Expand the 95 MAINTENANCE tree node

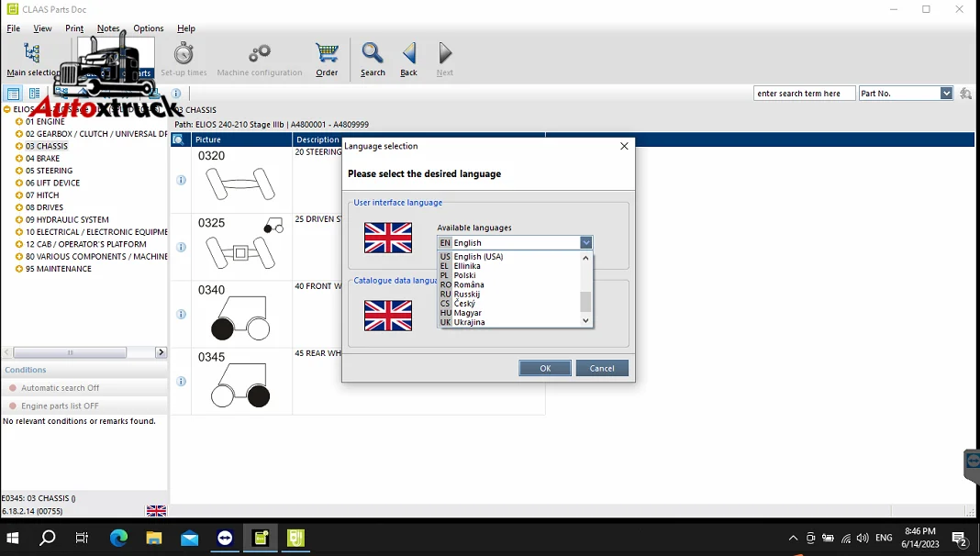click(18, 269)
